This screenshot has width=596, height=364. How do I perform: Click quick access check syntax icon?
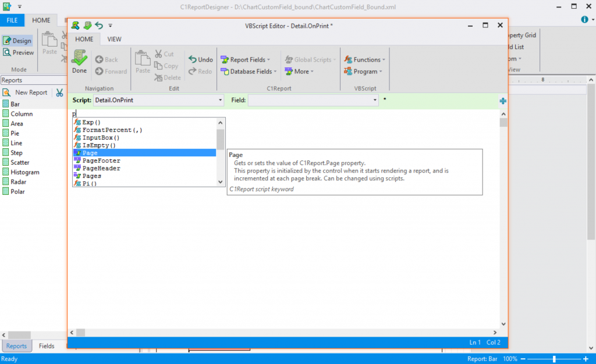click(x=87, y=26)
